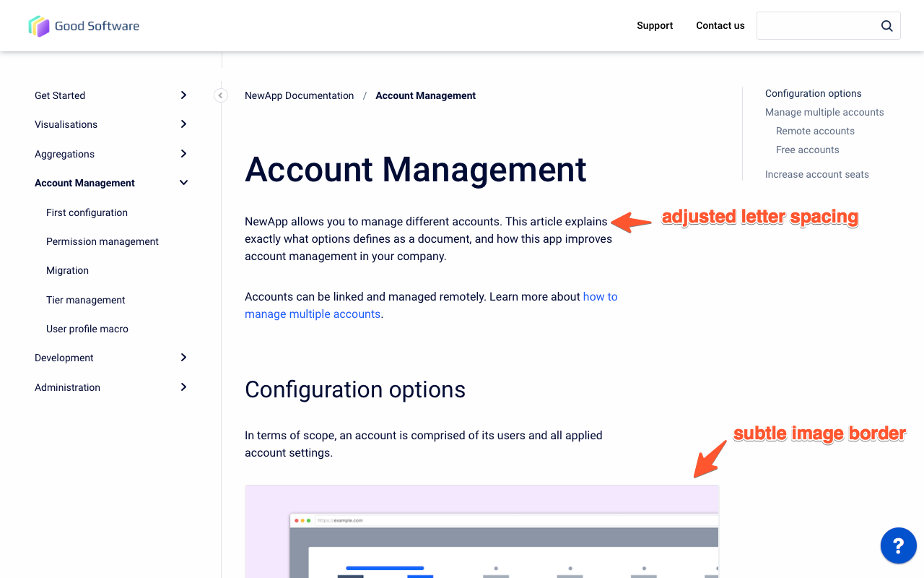Image resolution: width=924 pixels, height=578 pixels.
Task: Collapse the Account Management section chevron
Action: click(x=183, y=183)
